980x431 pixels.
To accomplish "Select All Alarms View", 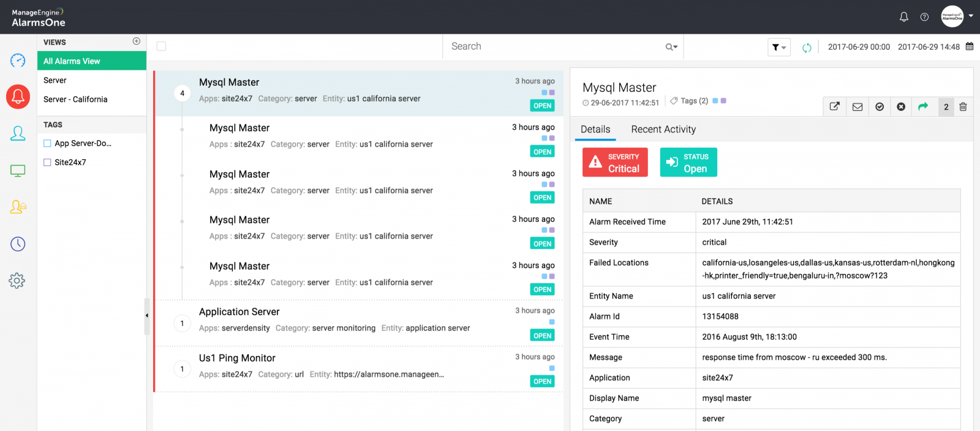I will pos(92,61).
